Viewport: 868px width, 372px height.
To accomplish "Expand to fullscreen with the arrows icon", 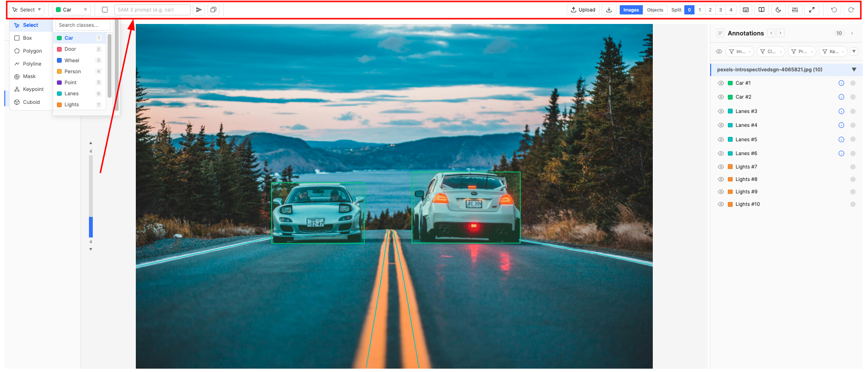I will (x=812, y=10).
